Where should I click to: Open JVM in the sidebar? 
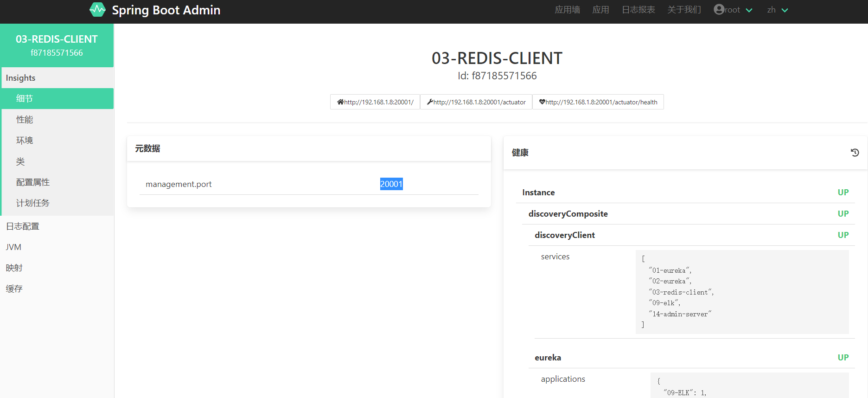(57, 247)
